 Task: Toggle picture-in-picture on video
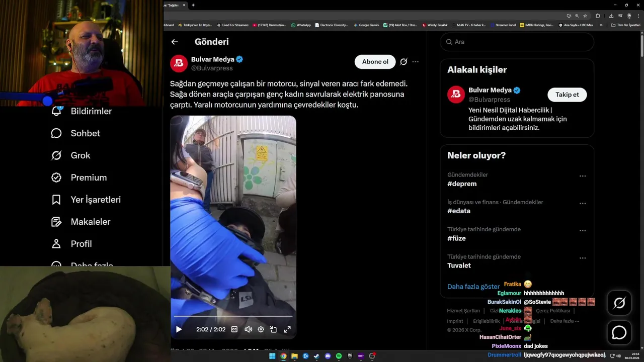point(273,329)
